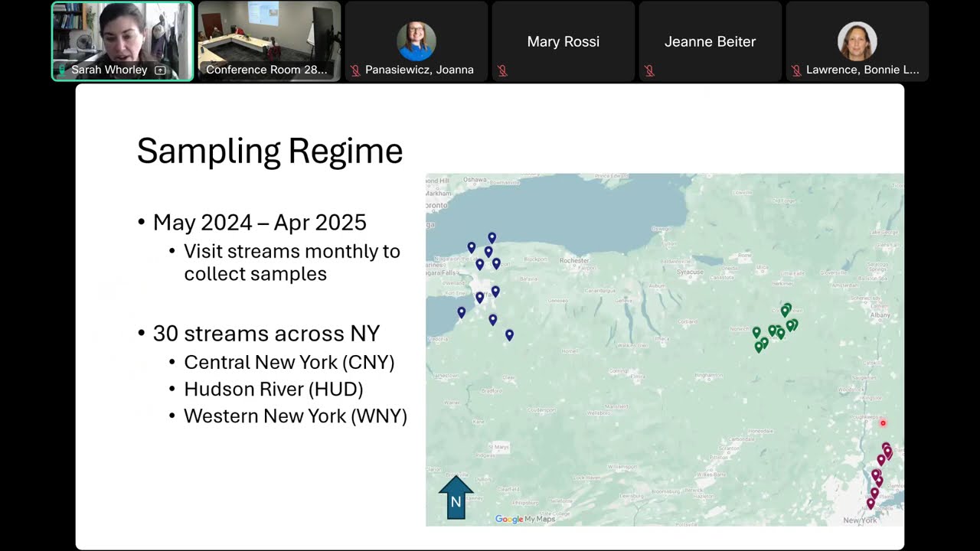Screen dimensions: 980x551
Task: Click the muted mic icon on Jeanne Beiter's tile
Action: pyautogui.click(x=649, y=70)
